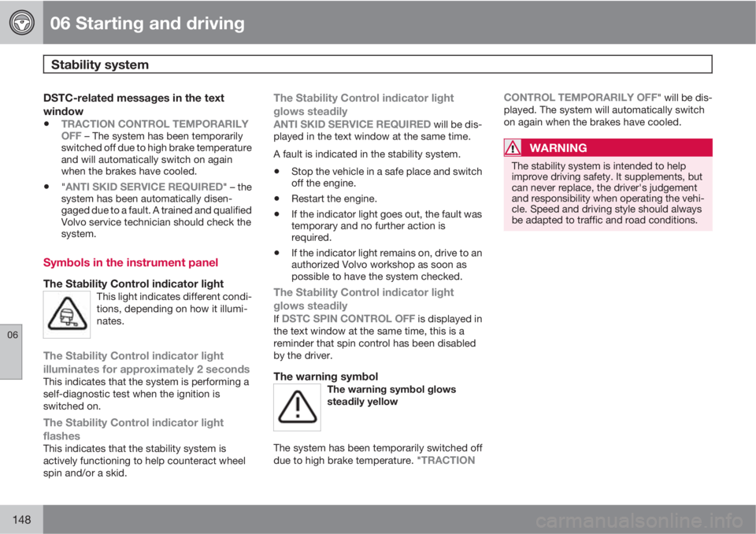Click the '06 Starting and driving' chapter heading

[x=147, y=23]
